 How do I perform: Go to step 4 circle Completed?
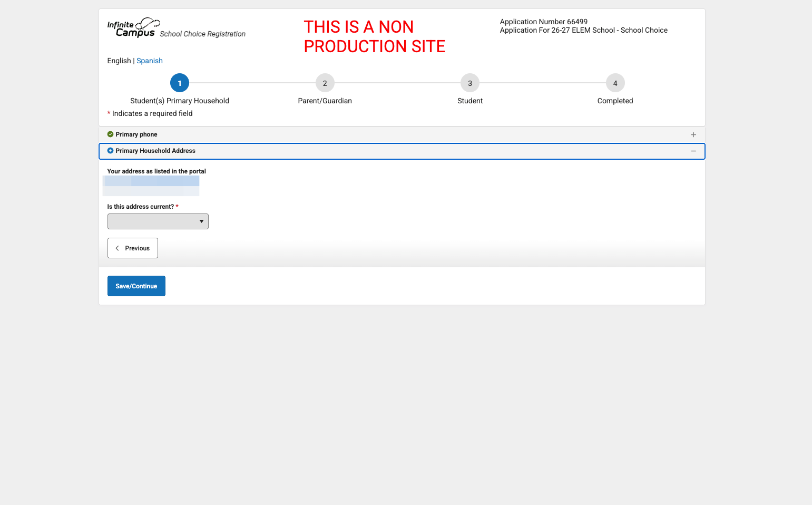(615, 83)
